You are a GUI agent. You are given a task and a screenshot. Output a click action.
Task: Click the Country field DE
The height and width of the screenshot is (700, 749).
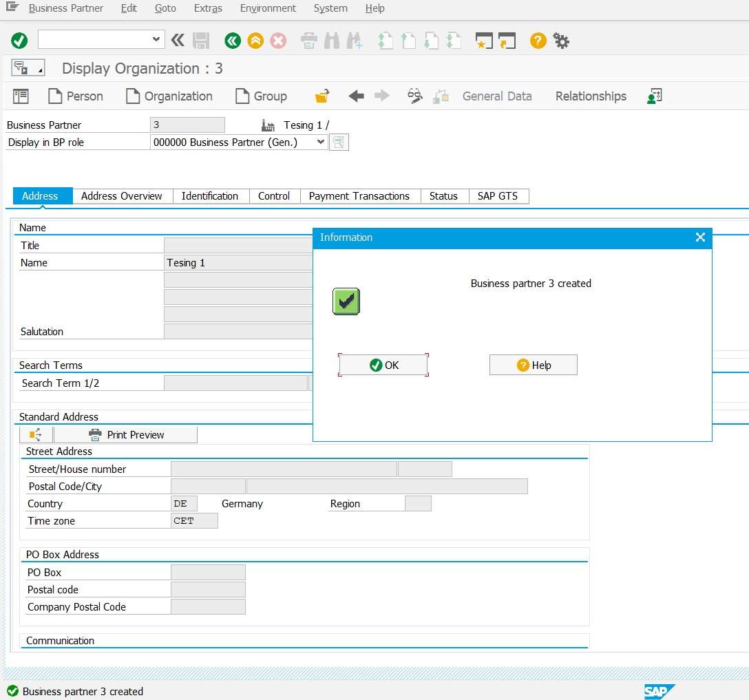(x=184, y=504)
